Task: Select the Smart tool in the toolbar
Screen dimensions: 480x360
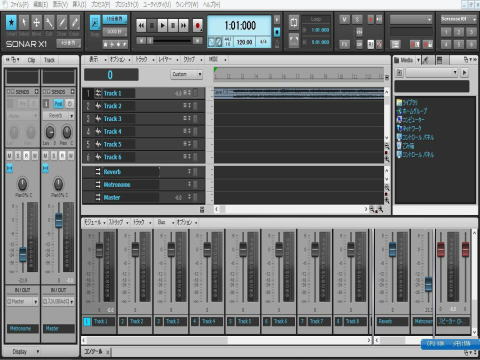Action: (x=11, y=23)
